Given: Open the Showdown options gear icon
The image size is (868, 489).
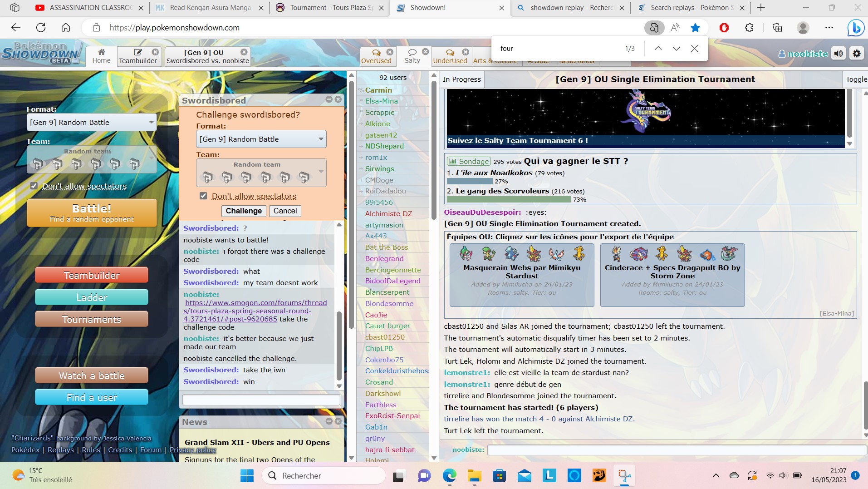Looking at the screenshot, I should click(x=856, y=54).
